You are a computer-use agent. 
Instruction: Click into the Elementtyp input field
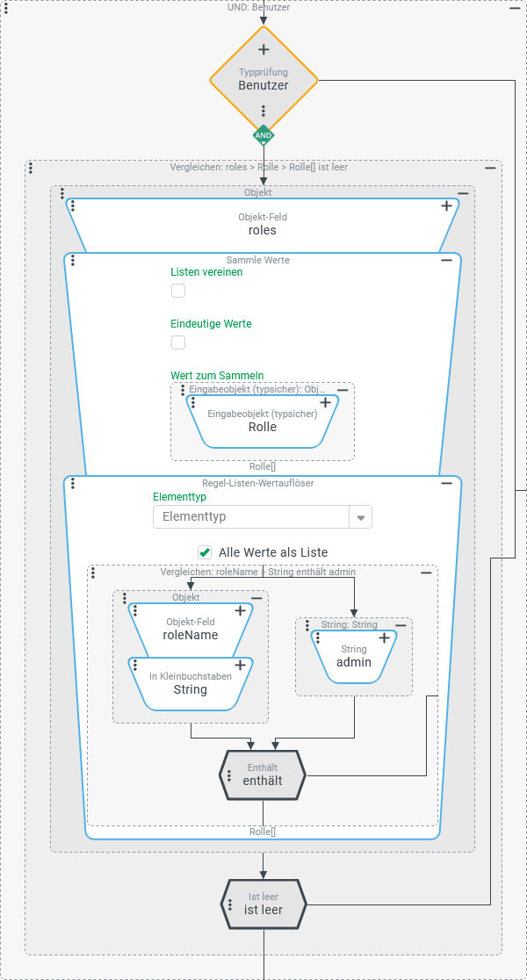(250, 517)
